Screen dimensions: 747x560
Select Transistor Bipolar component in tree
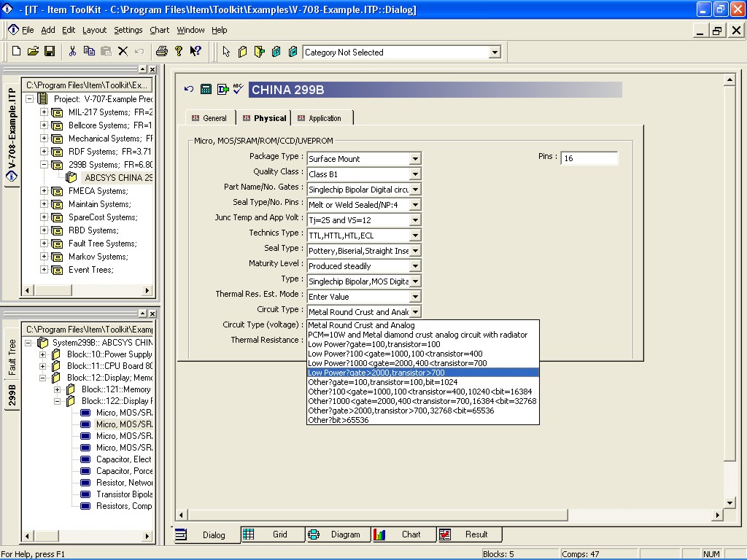(x=124, y=494)
